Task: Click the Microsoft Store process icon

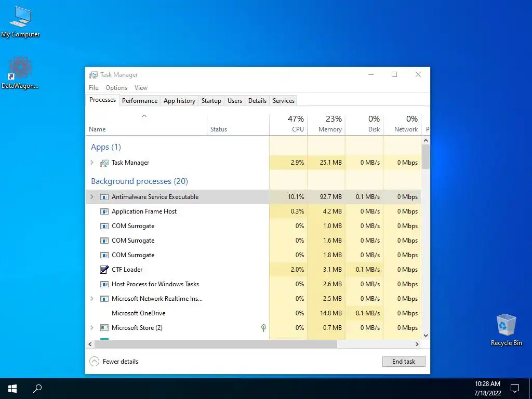Action: [x=104, y=328]
